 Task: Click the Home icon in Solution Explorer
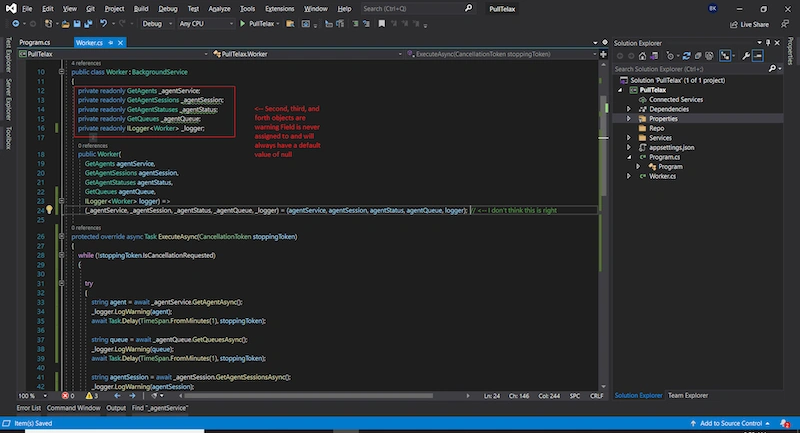[x=642, y=56]
